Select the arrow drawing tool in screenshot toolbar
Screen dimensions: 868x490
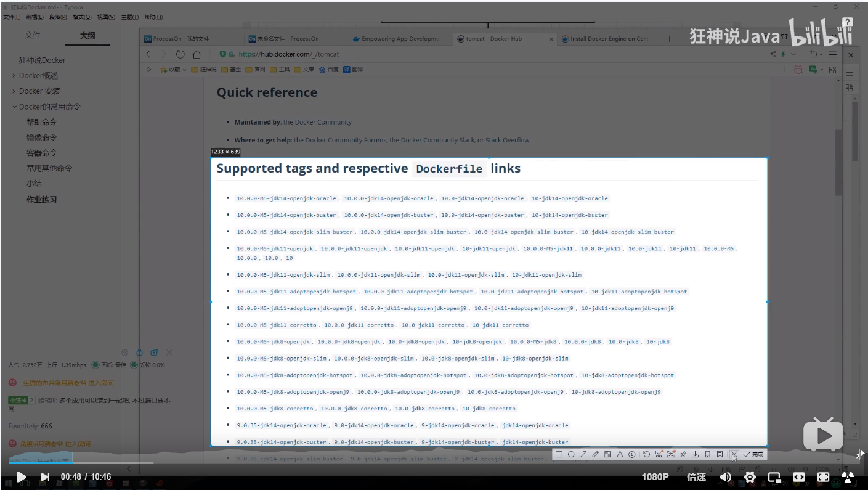click(583, 454)
